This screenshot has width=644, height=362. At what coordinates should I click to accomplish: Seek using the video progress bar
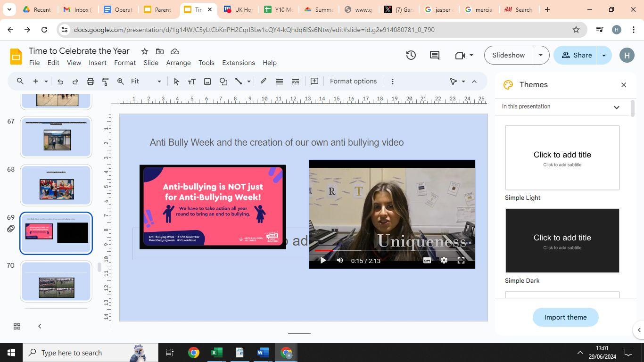pyautogui.click(x=392, y=251)
